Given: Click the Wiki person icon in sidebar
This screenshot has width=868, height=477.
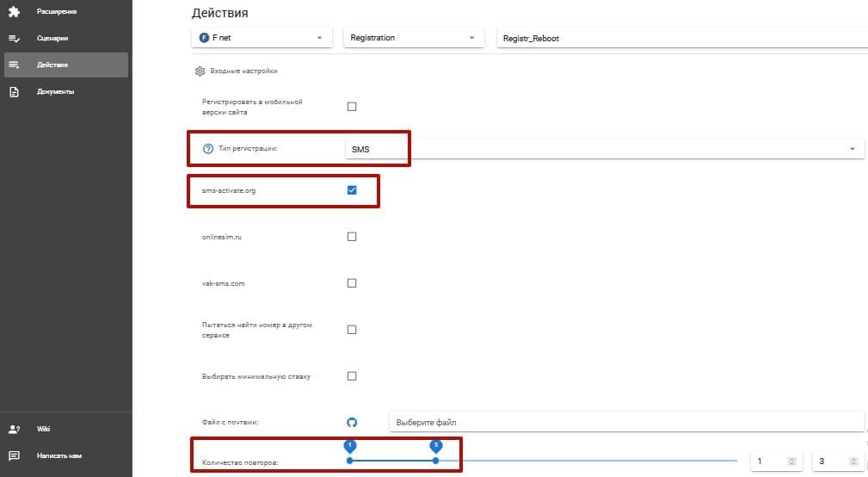Looking at the screenshot, I should pos(14,429).
